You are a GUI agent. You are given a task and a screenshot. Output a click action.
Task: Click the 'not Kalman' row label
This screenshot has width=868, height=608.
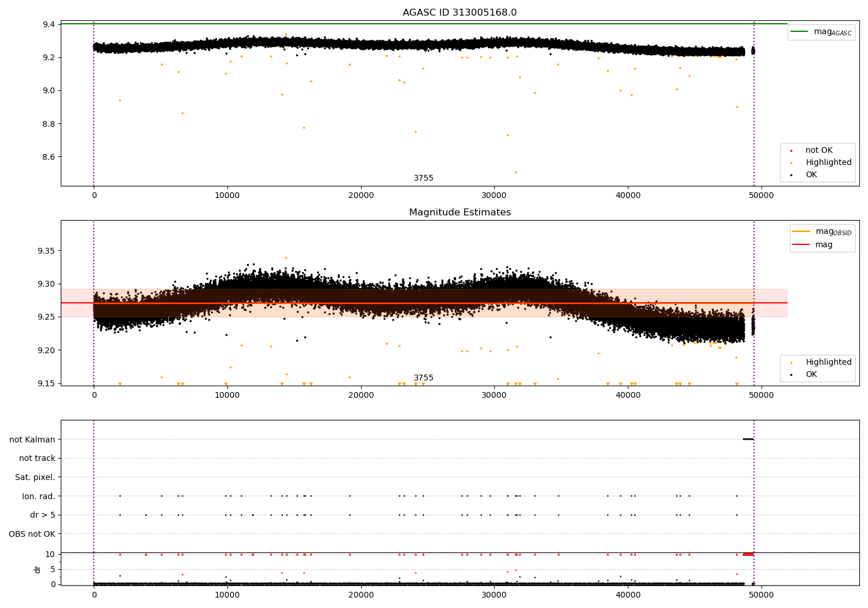(x=32, y=439)
